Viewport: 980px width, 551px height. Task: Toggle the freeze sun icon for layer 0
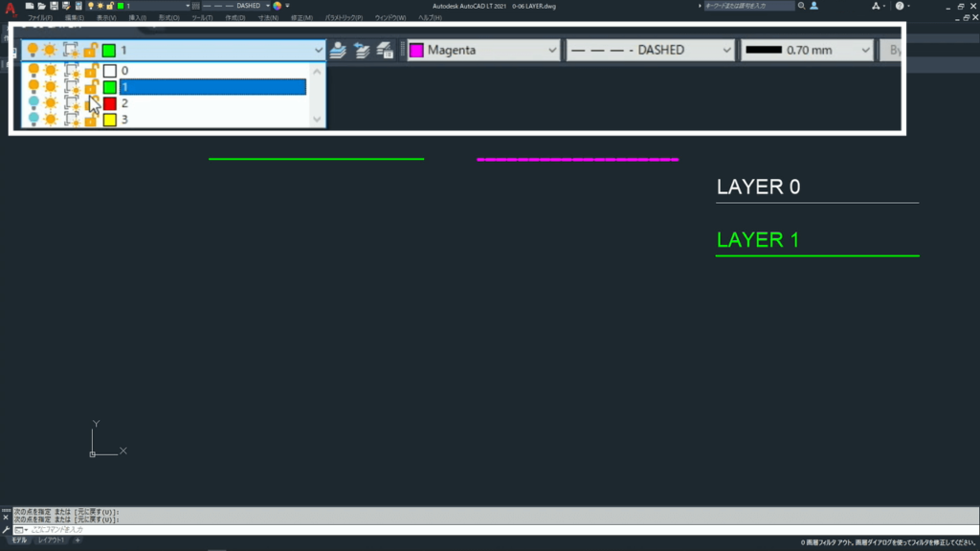coord(51,71)
